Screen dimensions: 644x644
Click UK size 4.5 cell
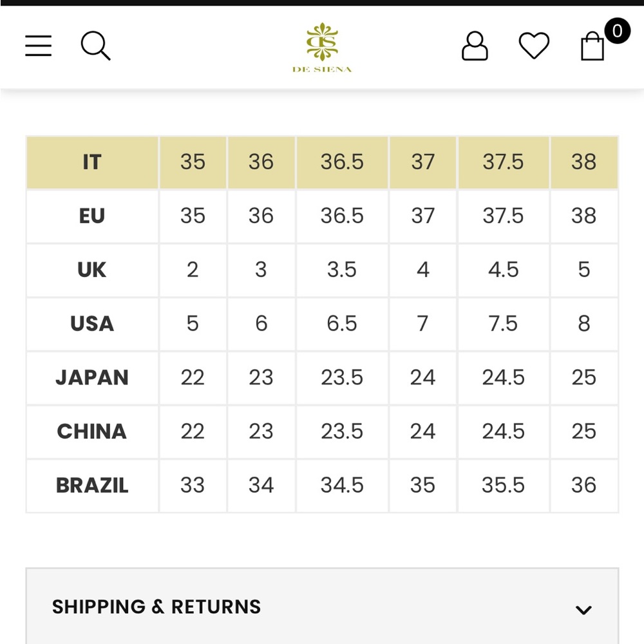[x=504, y=270]
